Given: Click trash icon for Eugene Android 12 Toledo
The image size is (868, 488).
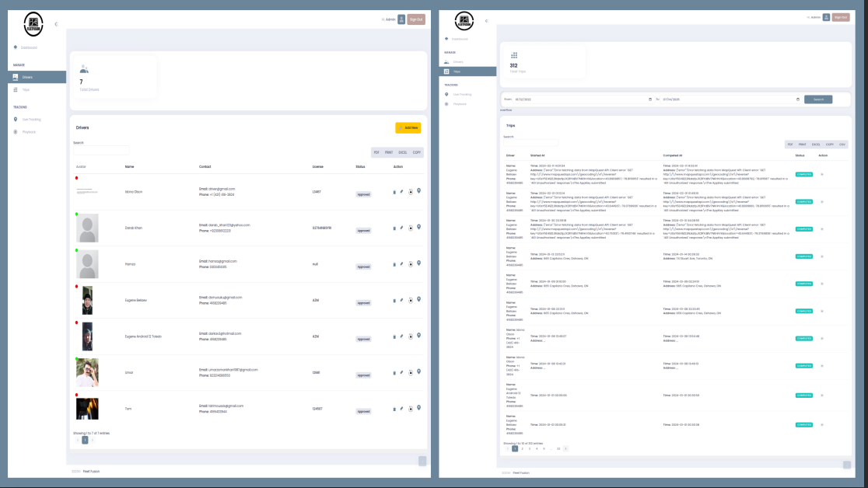Looking at the screenshot, I should 394,336.
